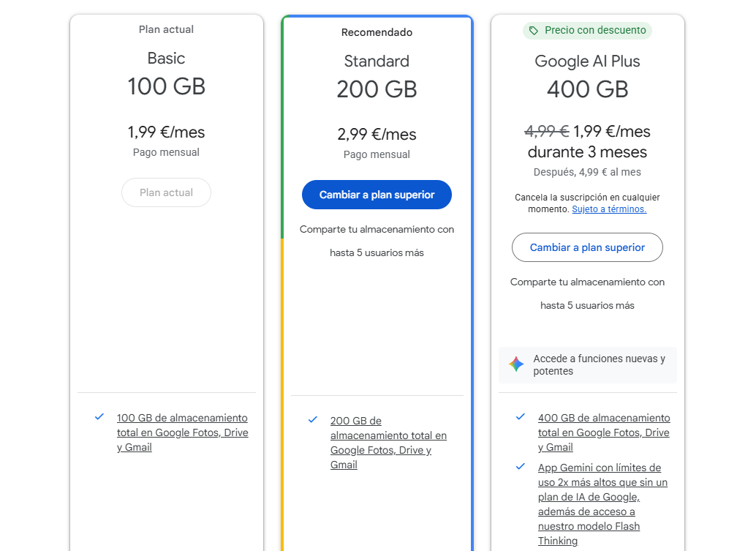Image resolution: width=756 pixels, height=551 pixels.
Task: Click outlined Cambiar a plan superior button
Action: [587, 247]
